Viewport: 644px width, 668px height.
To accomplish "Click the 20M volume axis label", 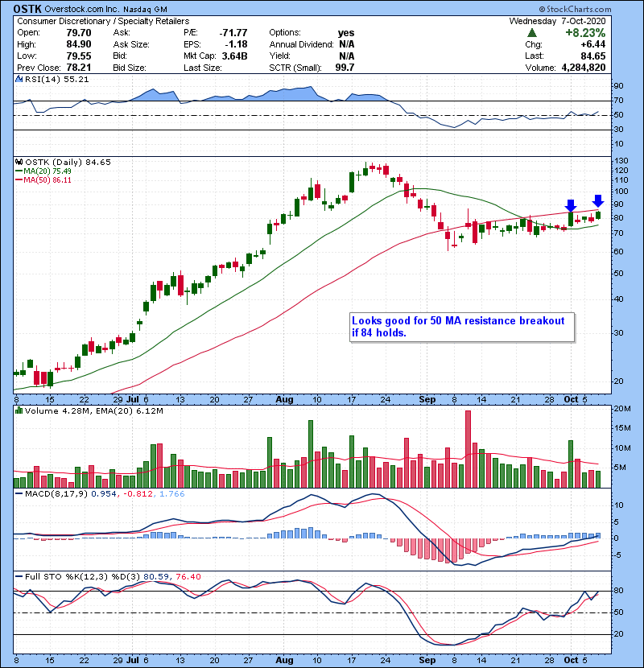I will click(x=622, y=409).
